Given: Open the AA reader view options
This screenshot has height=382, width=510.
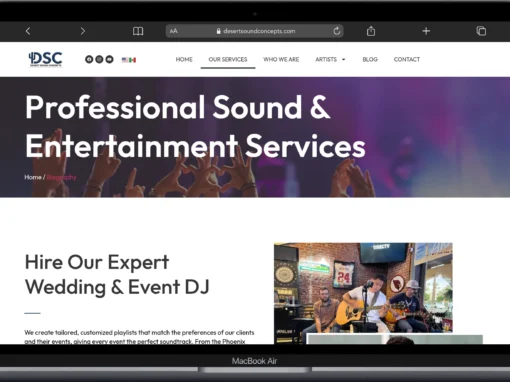Looking at the screenshot, I should [x=174, y=31].
